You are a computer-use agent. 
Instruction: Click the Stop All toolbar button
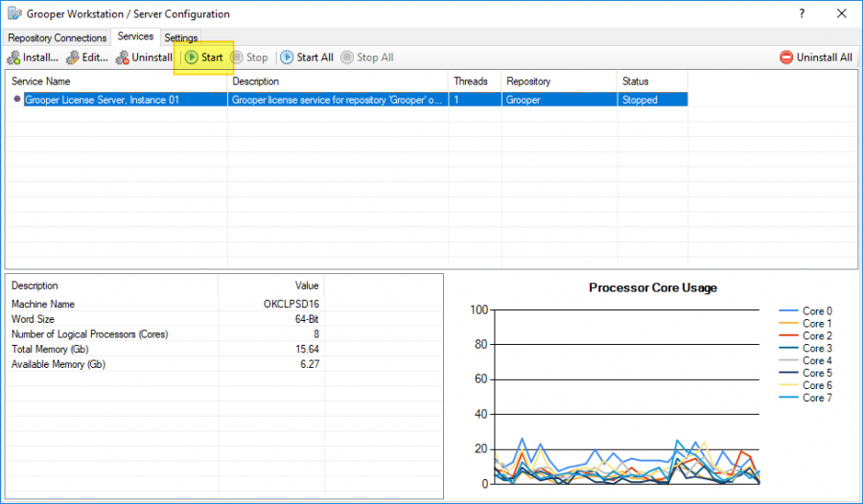366,57
